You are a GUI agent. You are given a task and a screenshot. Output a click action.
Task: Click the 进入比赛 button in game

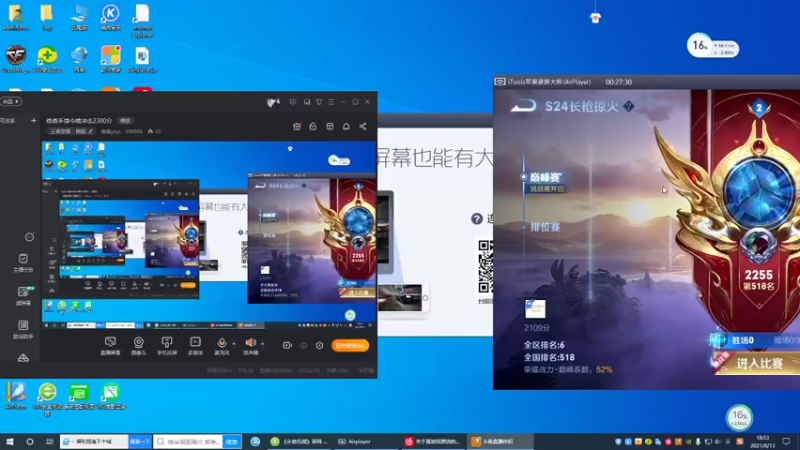(757, 363)
